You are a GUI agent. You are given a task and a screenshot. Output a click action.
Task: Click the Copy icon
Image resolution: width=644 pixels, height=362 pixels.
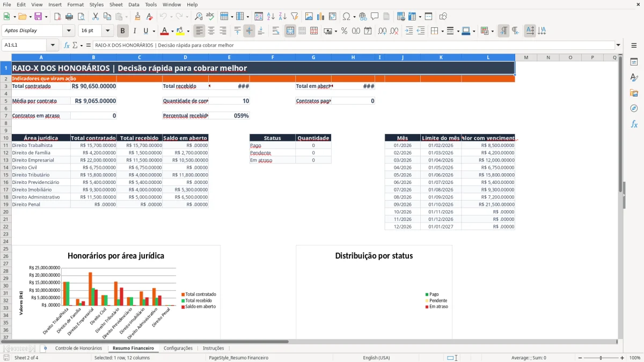pos(107,17)
